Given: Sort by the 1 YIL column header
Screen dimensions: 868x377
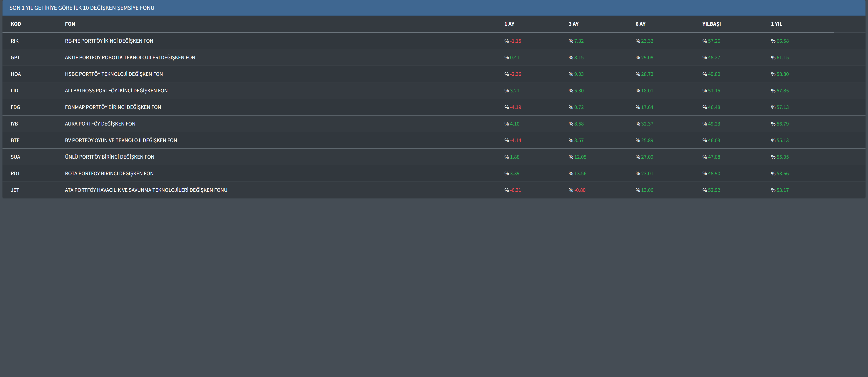Looking at the screenshot, I should coord(776,24).
